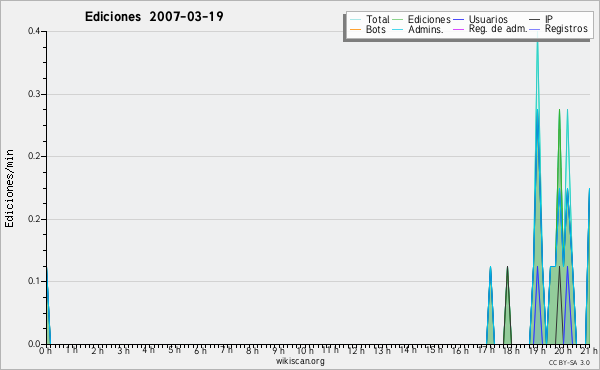This screenshot has width=600, height=370.
Task: Click the orange Bots legend line swatch
Action: pos(355,29)
